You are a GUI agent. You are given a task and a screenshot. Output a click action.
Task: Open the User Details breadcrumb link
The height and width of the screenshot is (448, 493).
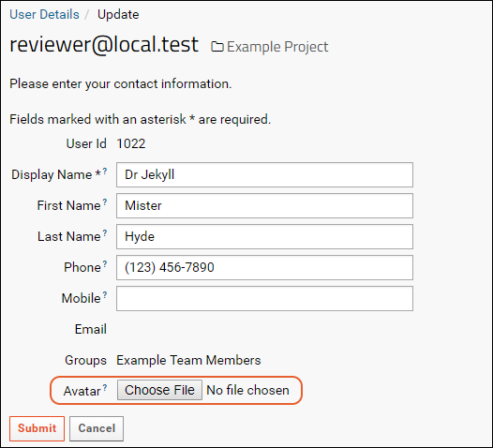[x=44, y=14]
